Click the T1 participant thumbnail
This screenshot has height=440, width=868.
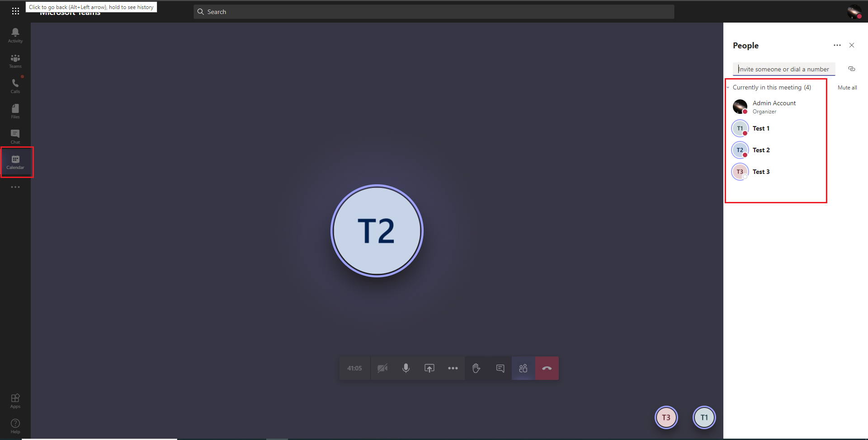[x=704, y=417]
